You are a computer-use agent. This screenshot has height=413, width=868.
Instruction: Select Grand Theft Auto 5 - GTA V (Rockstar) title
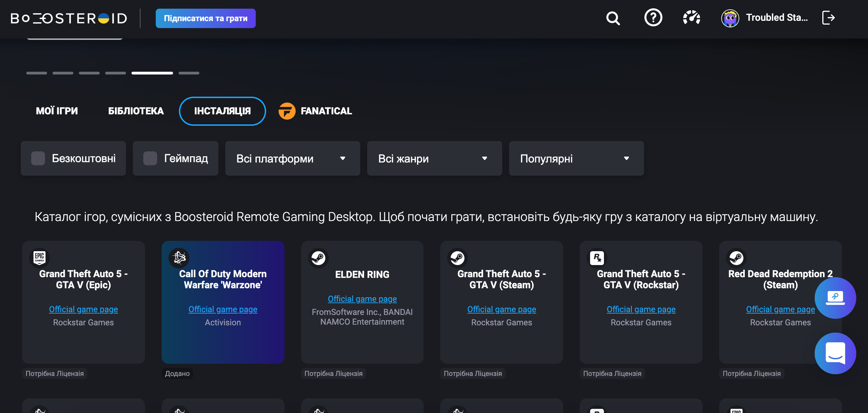641,279
